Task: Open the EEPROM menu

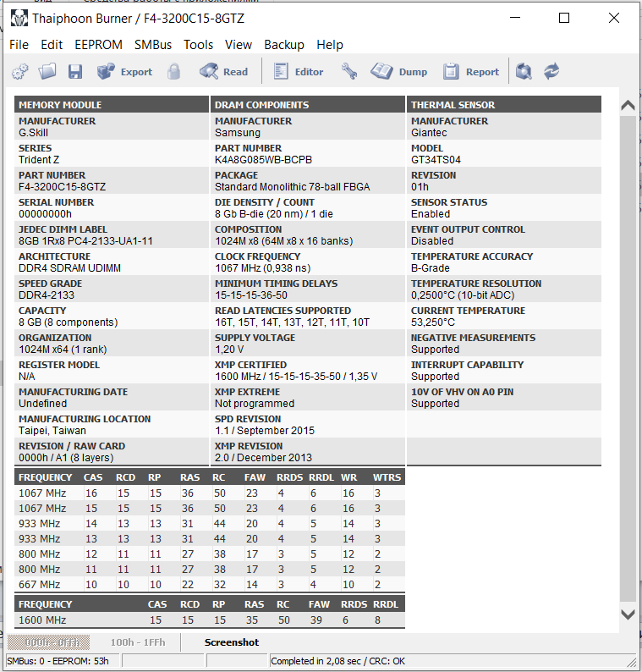Action: [98, 45]
